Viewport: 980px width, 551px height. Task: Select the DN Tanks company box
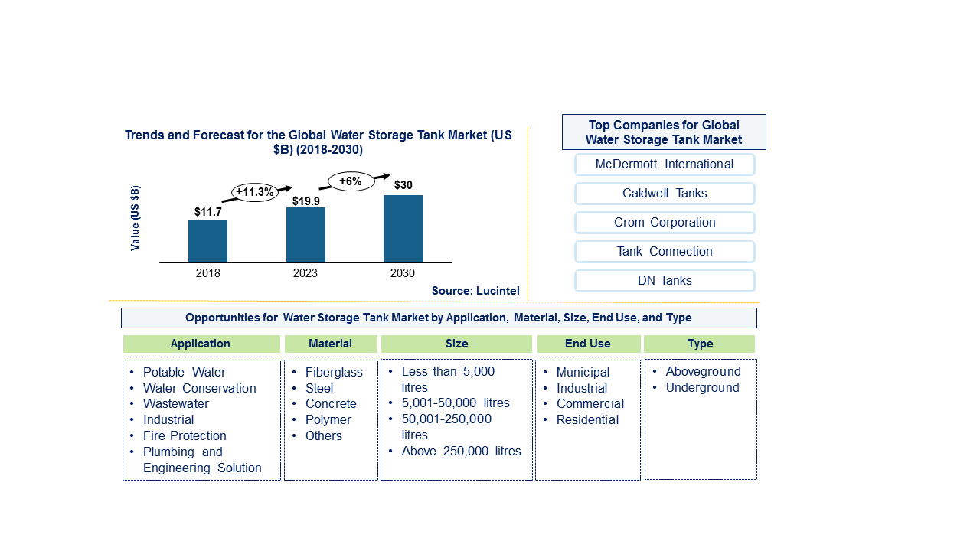pos(665,281)
